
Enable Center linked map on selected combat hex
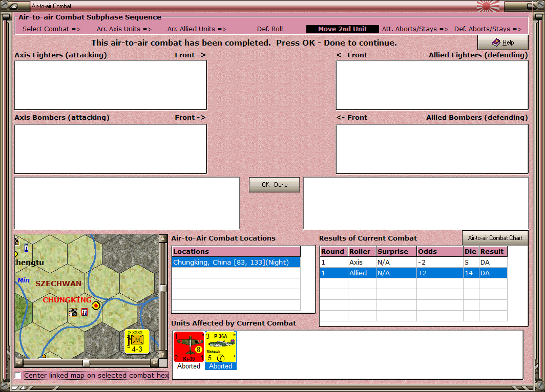point(18,375)
